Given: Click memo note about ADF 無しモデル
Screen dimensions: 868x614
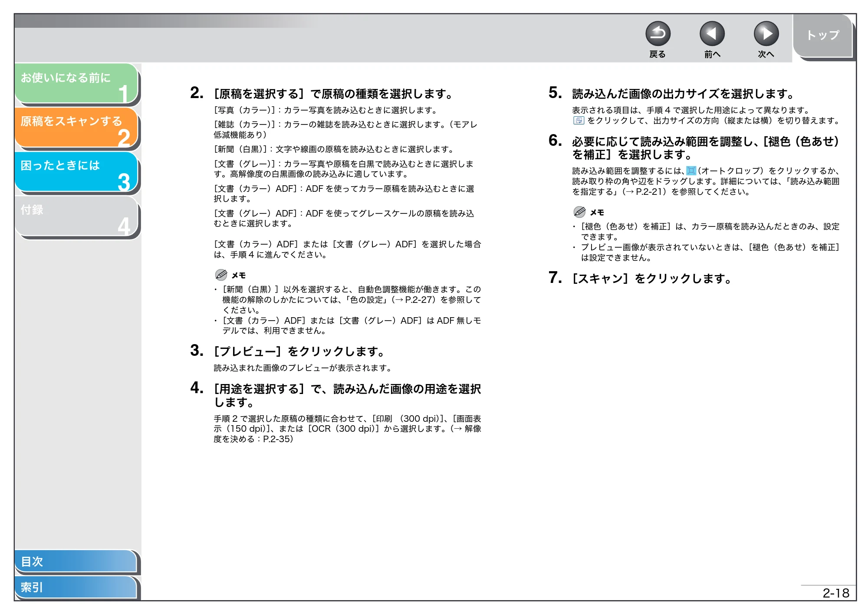Looking at the screenshot, I should tap(352, 325).
